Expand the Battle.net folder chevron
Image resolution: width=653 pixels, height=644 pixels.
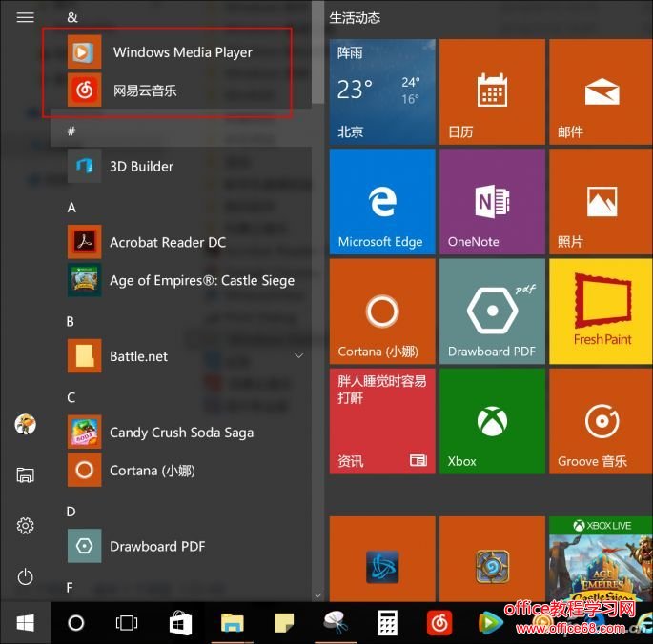click(x=298, y=356)
